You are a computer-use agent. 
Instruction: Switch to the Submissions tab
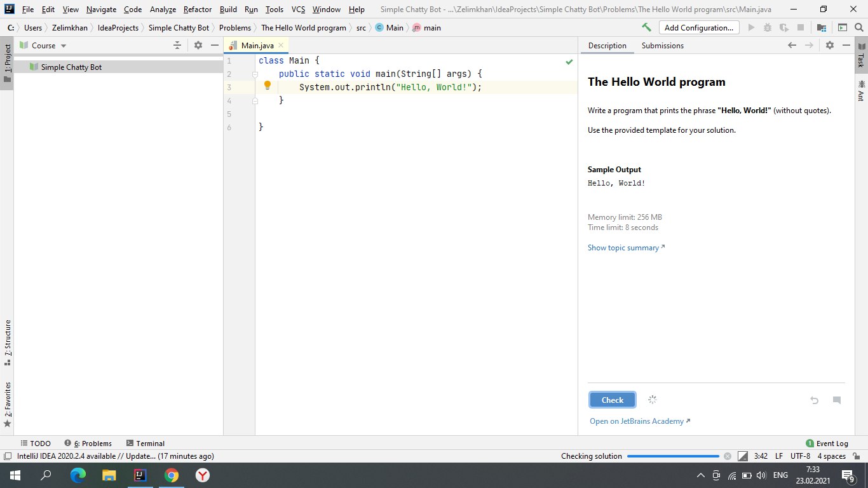click(x=663, y=45)
